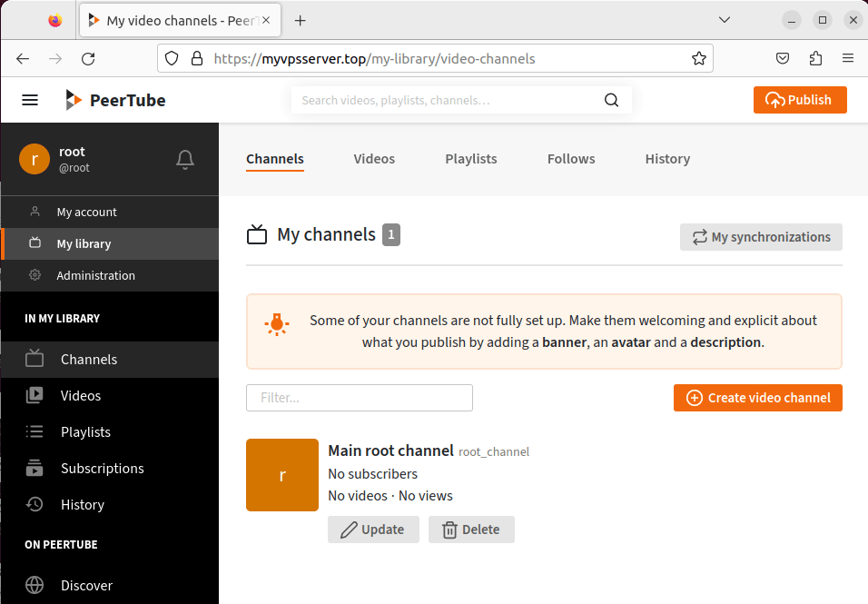Open the Videos section via sidebar icon
Viewport: 868px width, 604px height.
click(35, 395)
